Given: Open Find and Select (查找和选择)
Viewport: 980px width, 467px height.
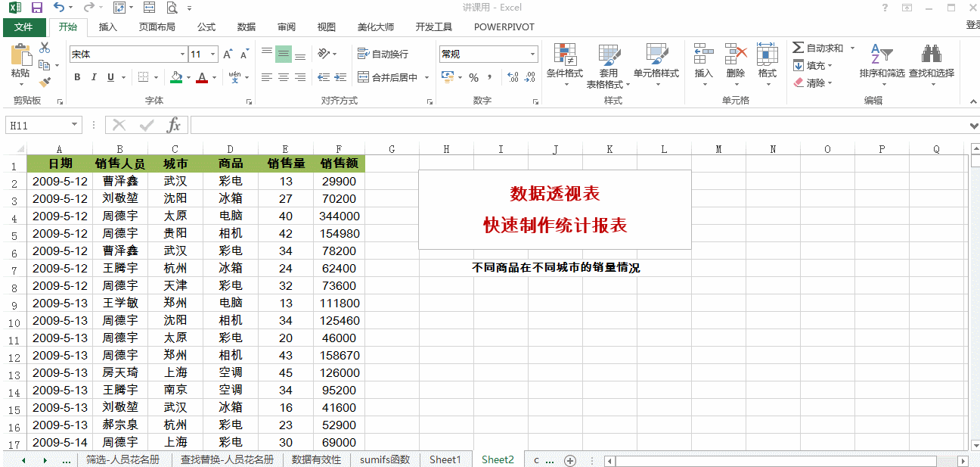Looking at the screenshot, I should point(931,64).
